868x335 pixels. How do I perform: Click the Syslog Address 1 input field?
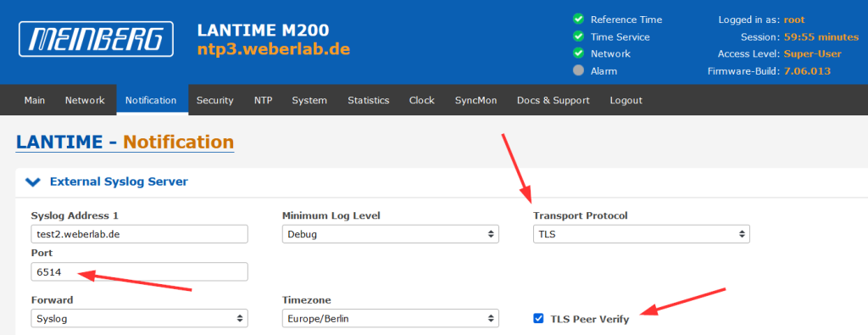(139, 234)
